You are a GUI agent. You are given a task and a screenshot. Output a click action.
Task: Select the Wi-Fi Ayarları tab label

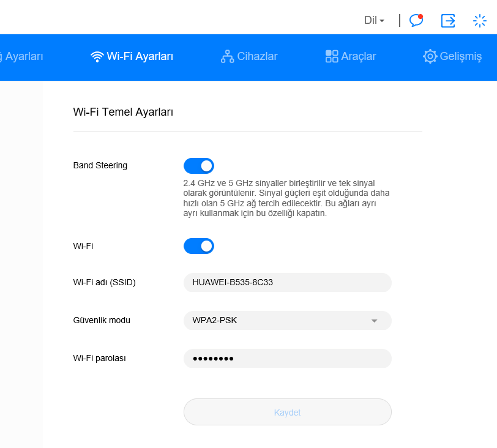click(140, 57)
